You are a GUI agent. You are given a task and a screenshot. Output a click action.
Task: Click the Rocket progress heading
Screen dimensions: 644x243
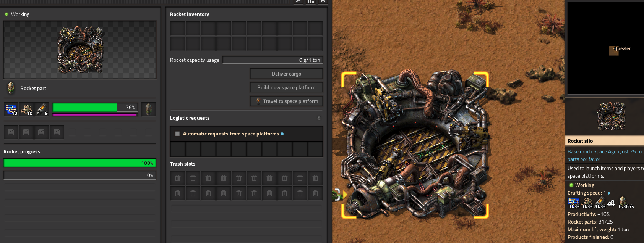tap(22, 151)
